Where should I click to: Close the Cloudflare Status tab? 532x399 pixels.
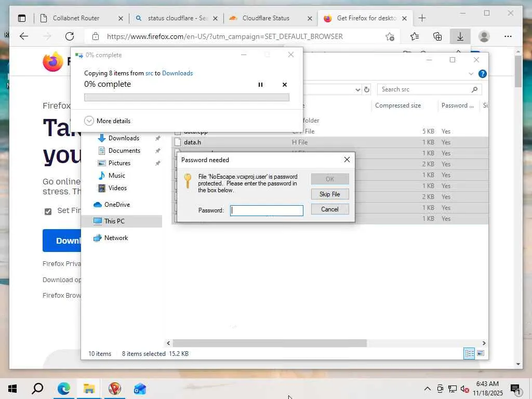pyautogui.click(x=310, y=18)
